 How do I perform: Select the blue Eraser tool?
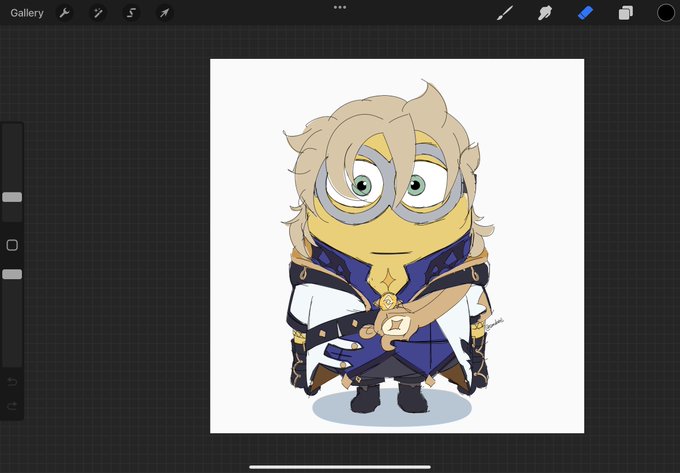(585, 13)
